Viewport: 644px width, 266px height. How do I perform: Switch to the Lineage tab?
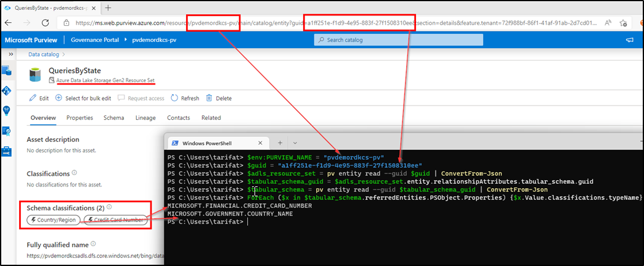pyautogui.click(x=145, y=118)
